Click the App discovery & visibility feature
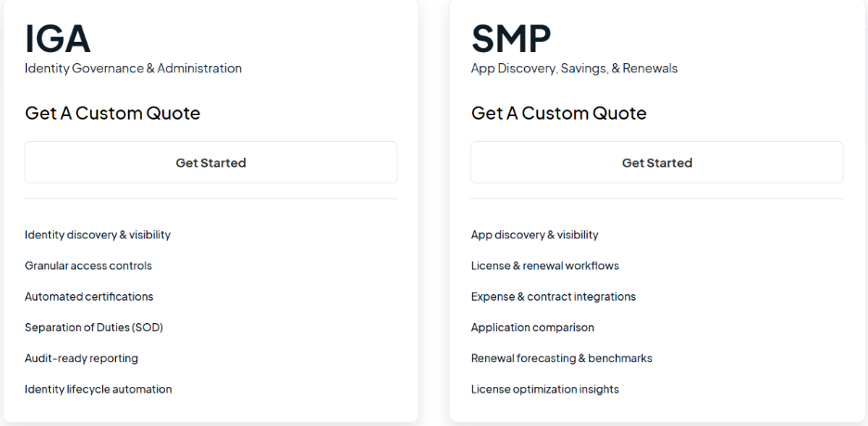868x426 pixels. [534, 235]
